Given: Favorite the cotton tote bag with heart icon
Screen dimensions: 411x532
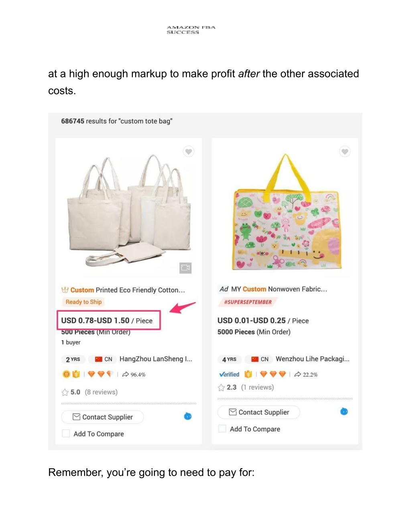Looking at the screenshot, I should 188,151.
